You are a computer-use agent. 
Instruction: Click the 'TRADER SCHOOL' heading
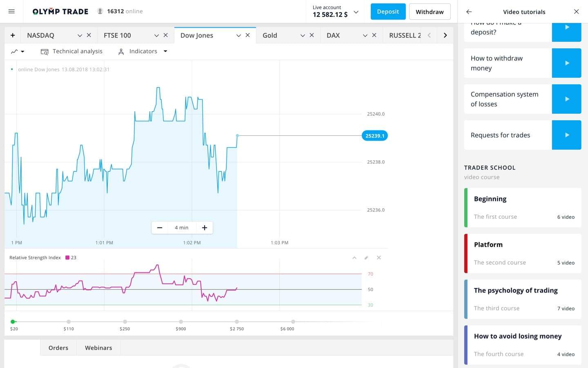490,168
